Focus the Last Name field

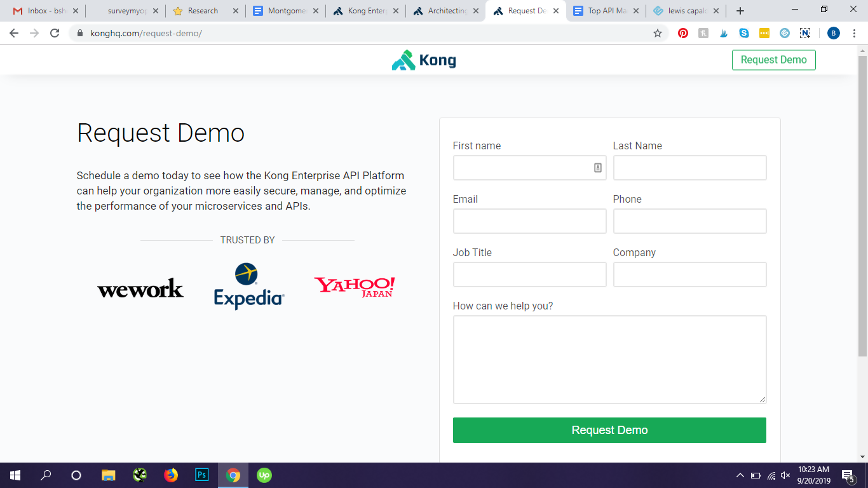coord(689,168)
